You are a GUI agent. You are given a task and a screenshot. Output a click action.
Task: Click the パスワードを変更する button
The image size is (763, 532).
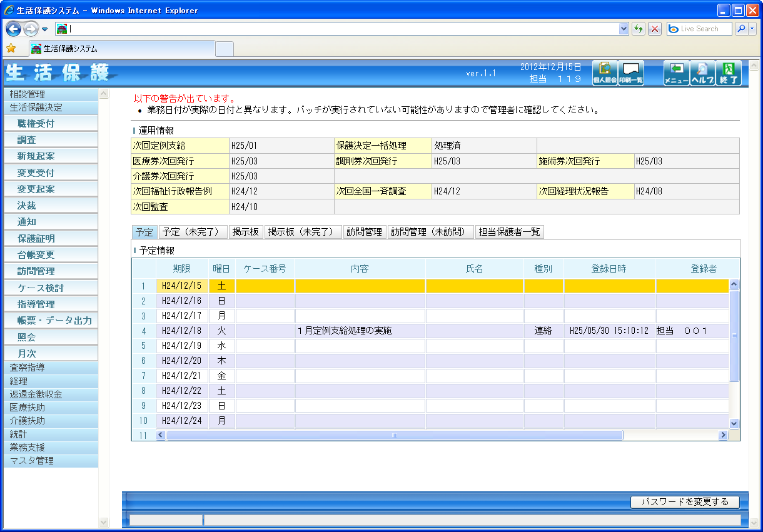pyautogui.click(x=685, y=502)
